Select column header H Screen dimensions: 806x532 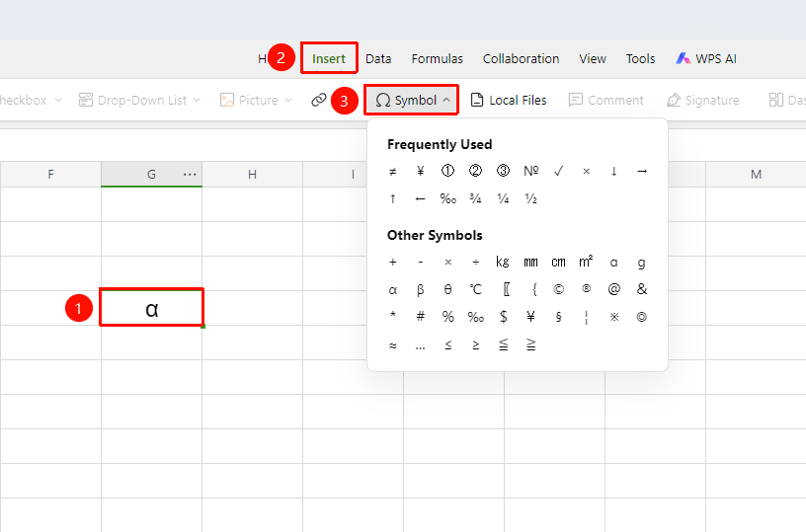coord(253,175)
